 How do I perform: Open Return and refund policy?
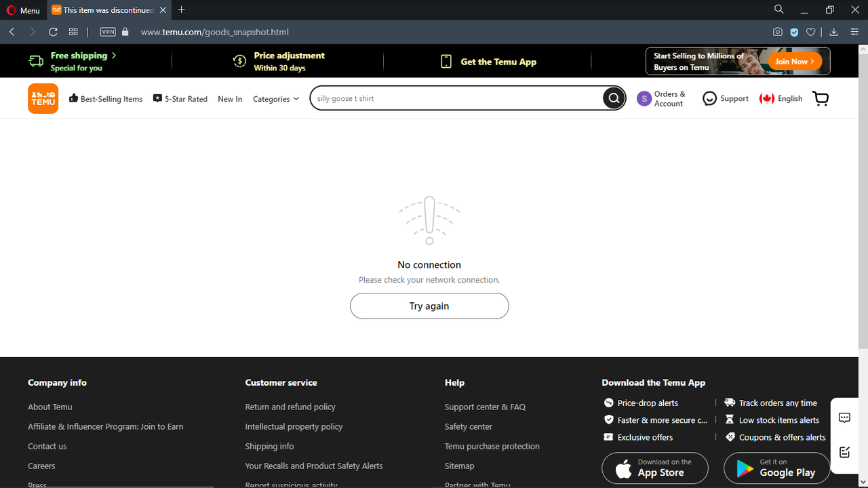click(x=290, y=407)
